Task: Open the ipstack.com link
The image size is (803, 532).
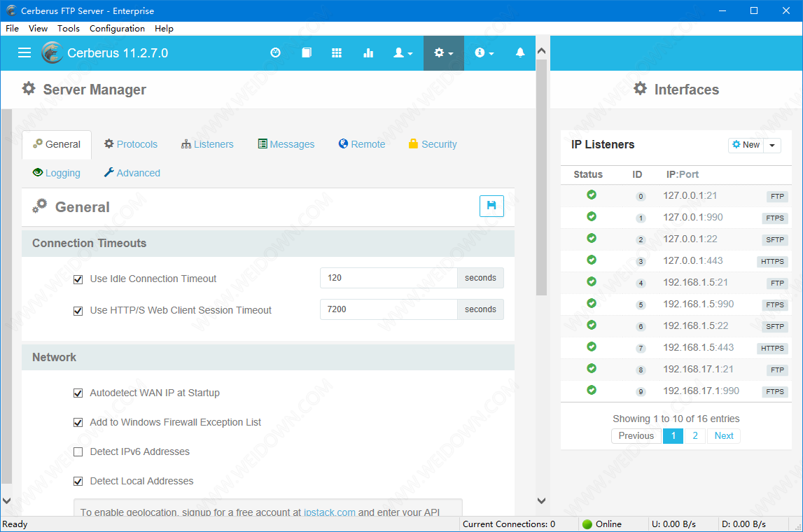Action: pos(329,512)
